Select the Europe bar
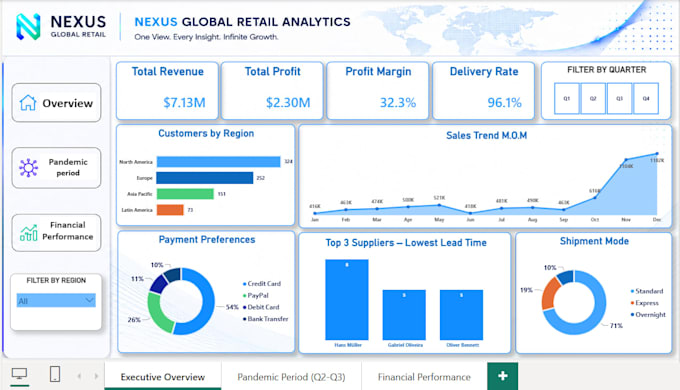680x390 pixels. pyautogui.click(x=205, y=178)
